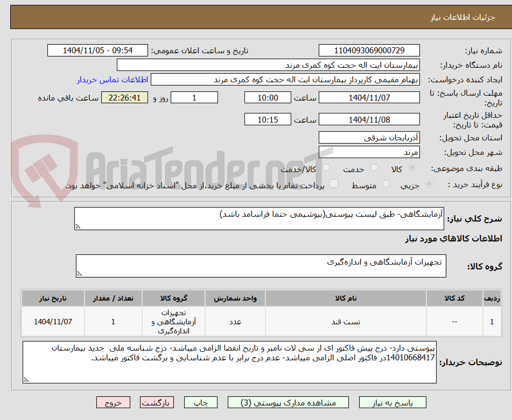
Task: Click the آذربایجان شرقی province field
Action: coord(369,137)
